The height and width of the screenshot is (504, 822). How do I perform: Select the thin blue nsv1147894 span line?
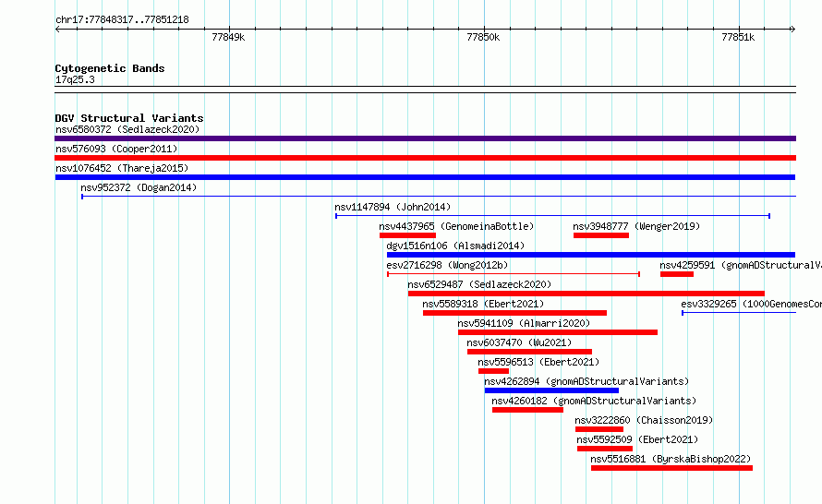click(x=552, y=216)
